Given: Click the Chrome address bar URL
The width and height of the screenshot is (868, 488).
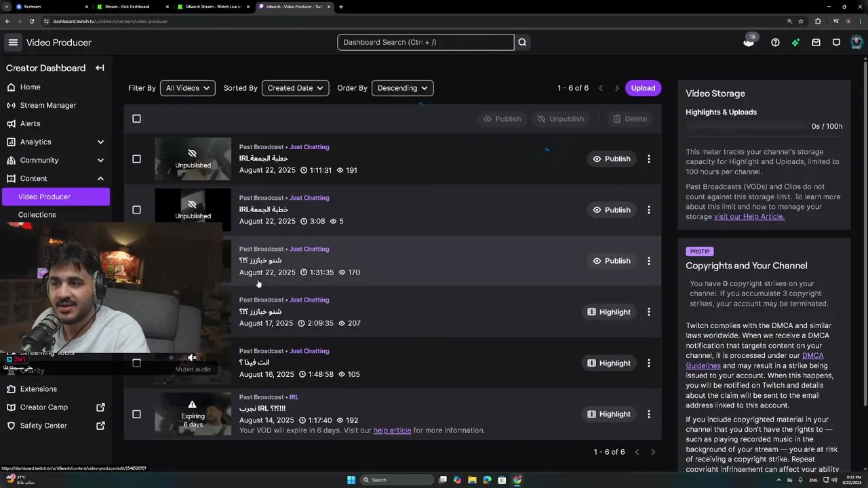Looking at the screenshot, I should tap(110, 21).
